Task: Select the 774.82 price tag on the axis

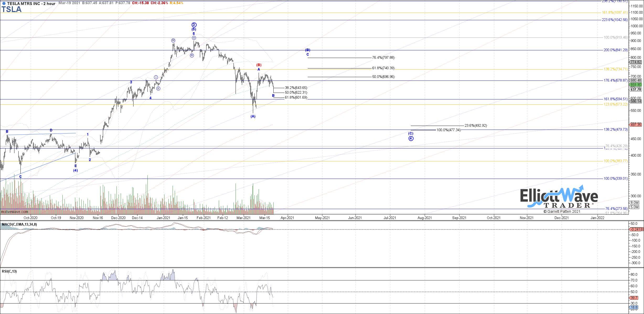Action: pyautogui.click(x=636, y=62)
